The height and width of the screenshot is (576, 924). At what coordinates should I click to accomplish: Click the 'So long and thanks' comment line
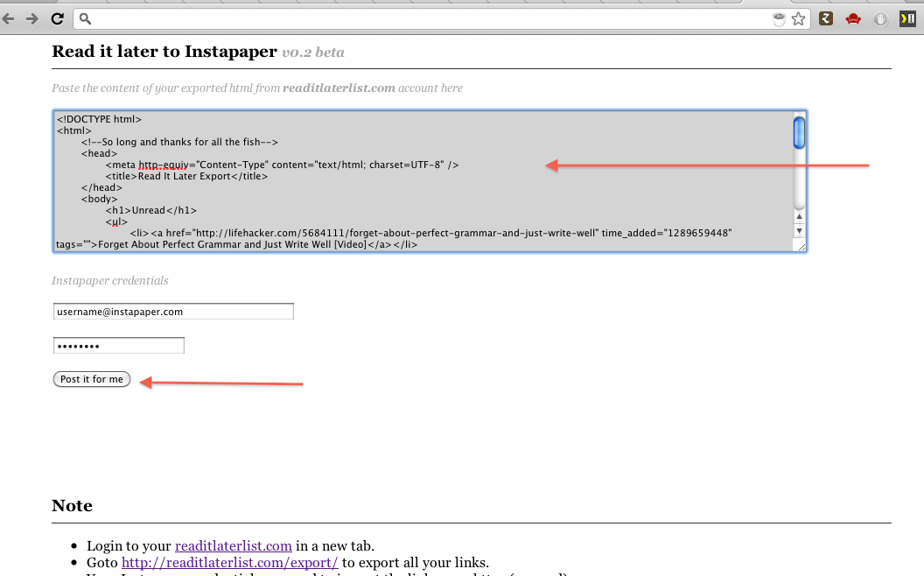coord(179,142)
